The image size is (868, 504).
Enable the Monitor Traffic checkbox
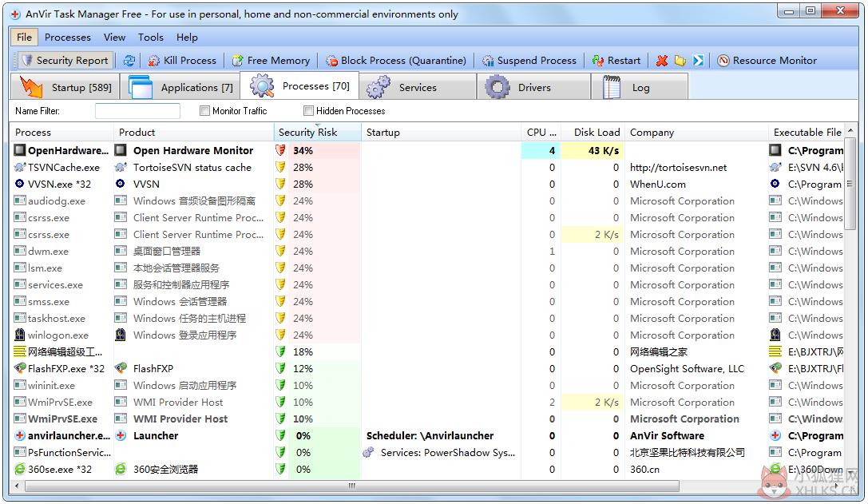[x=204, y=111]
